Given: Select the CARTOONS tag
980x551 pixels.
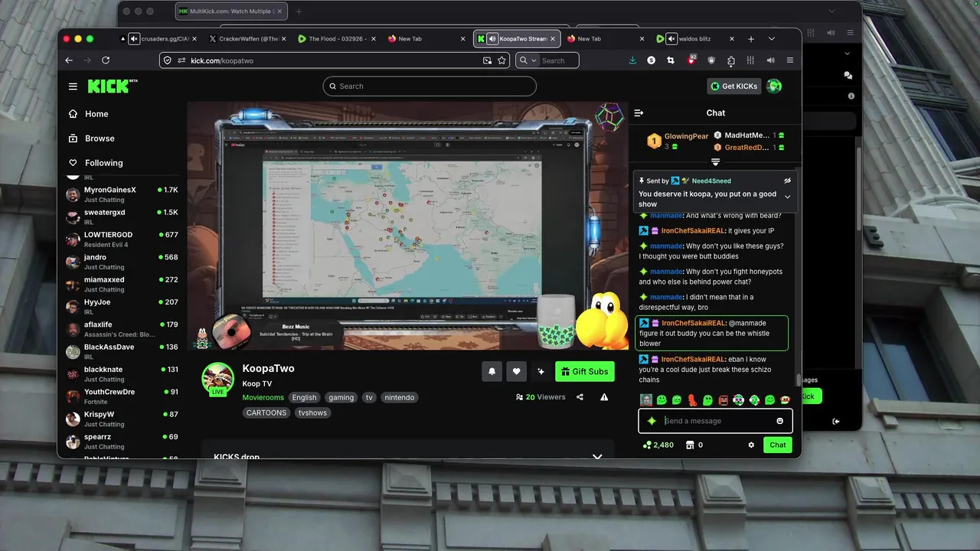Looking at the screenshot, I should (266, 412).
